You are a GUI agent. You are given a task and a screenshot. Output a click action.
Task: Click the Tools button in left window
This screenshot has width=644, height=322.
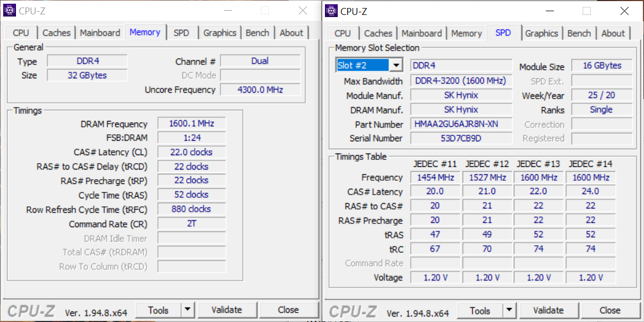click(x=158, y=310)
